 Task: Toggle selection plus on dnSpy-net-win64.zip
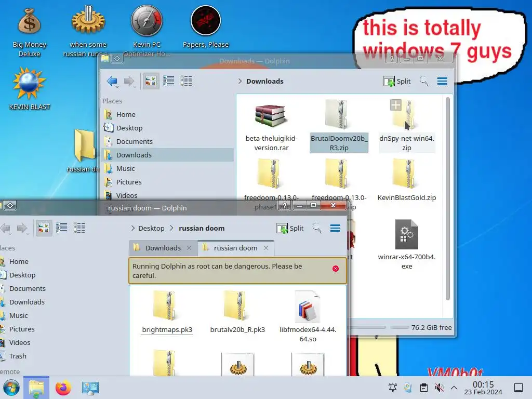pos(395,105)
